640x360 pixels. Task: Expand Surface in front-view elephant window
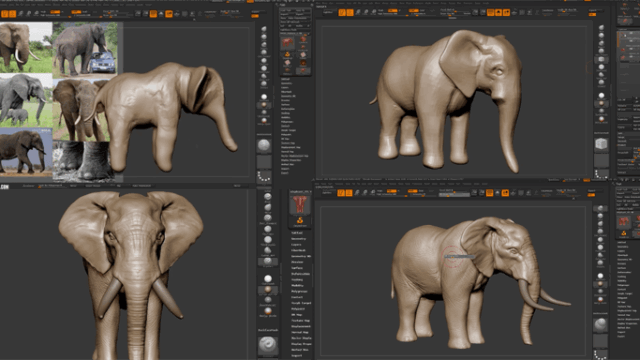click(x=297, y=268)
